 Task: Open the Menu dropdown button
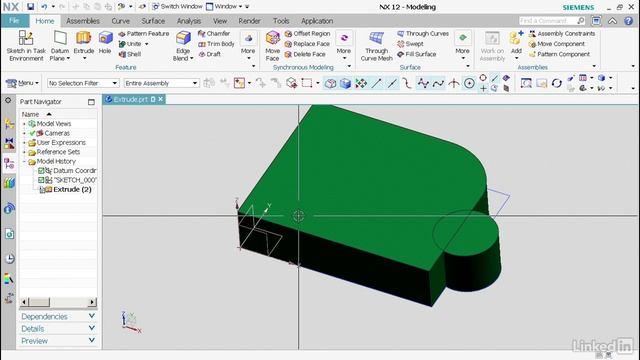22,83
